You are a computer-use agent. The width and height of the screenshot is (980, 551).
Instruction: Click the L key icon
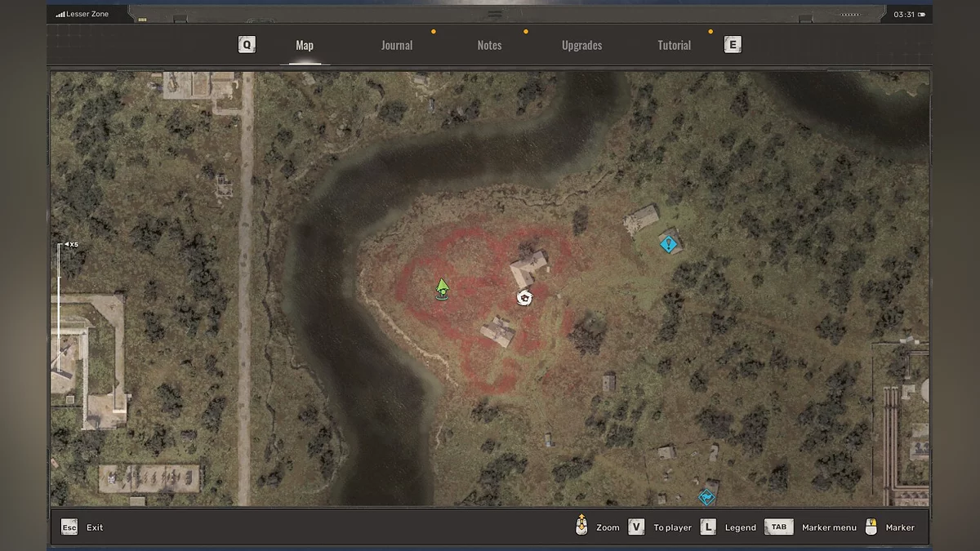[x=708, y=527]
